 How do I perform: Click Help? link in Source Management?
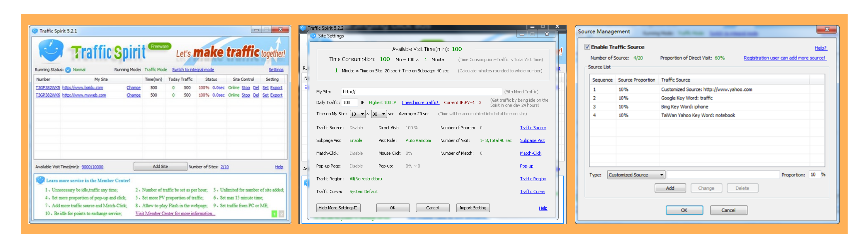pyautogui.click(x=821, y=48)
